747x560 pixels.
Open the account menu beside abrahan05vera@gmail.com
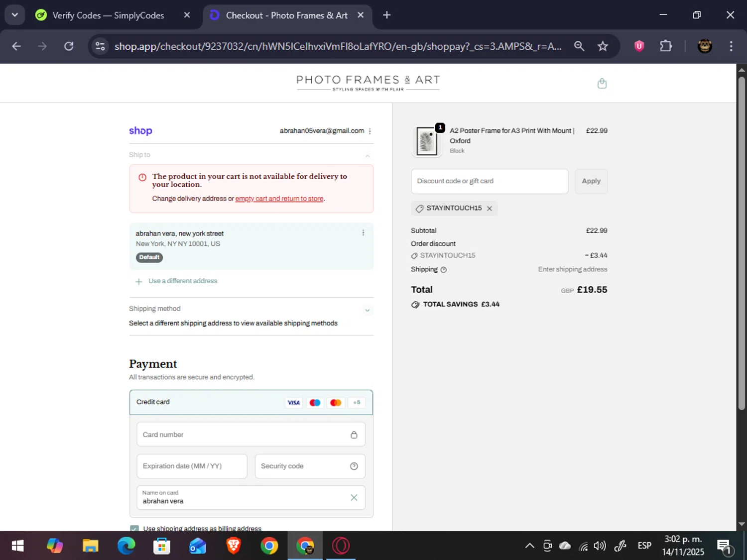370,131
